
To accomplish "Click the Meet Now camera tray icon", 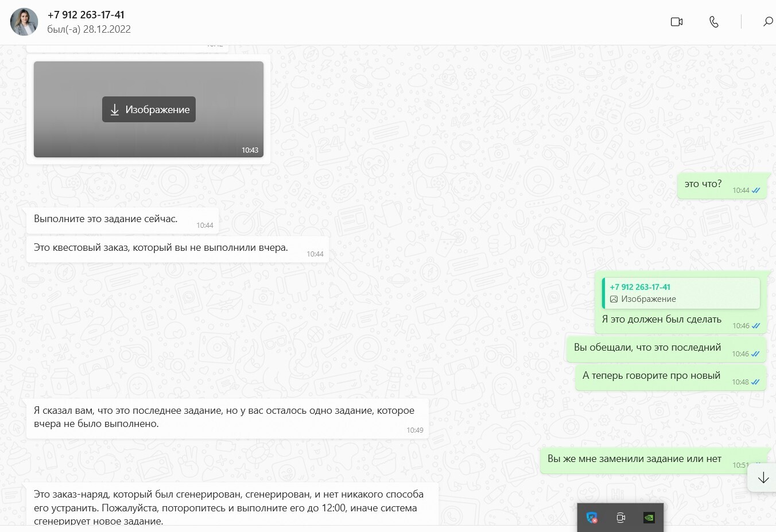I will coord(620,518).
